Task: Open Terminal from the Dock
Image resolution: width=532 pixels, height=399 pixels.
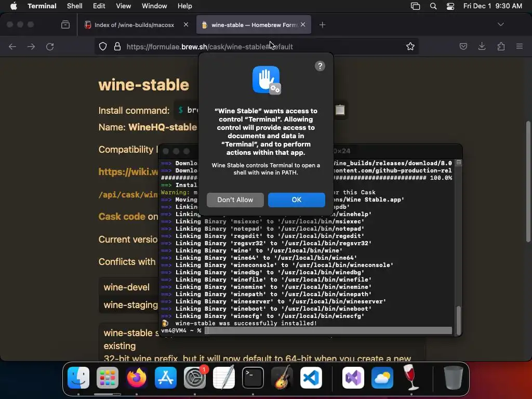Action: pyautogui.click(x=253, y=378)
